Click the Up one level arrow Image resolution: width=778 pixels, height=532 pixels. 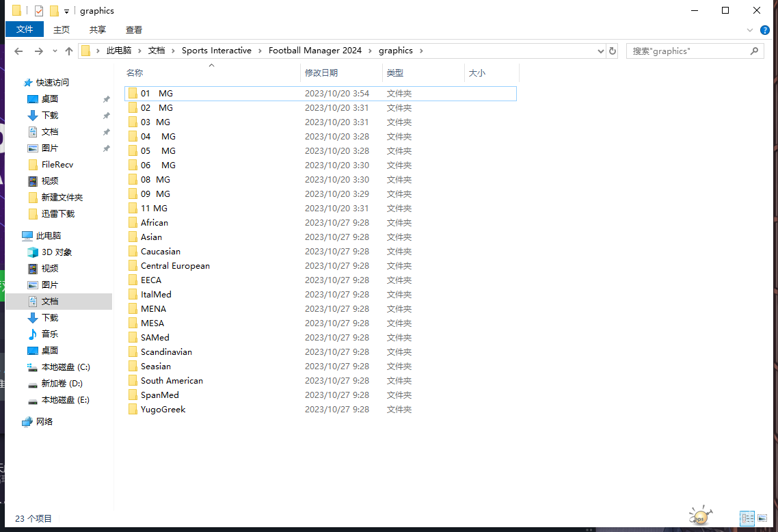[x=69, y=51]
